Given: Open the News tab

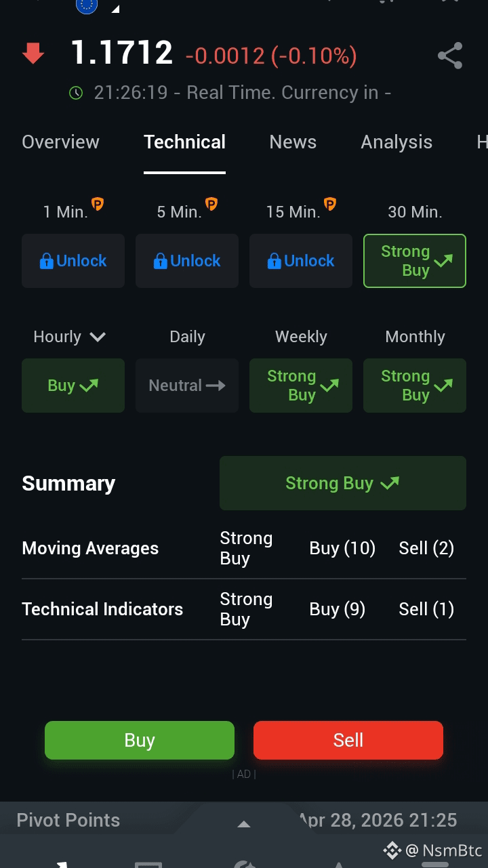Looking at the screenshot, I should click(293, 142).
